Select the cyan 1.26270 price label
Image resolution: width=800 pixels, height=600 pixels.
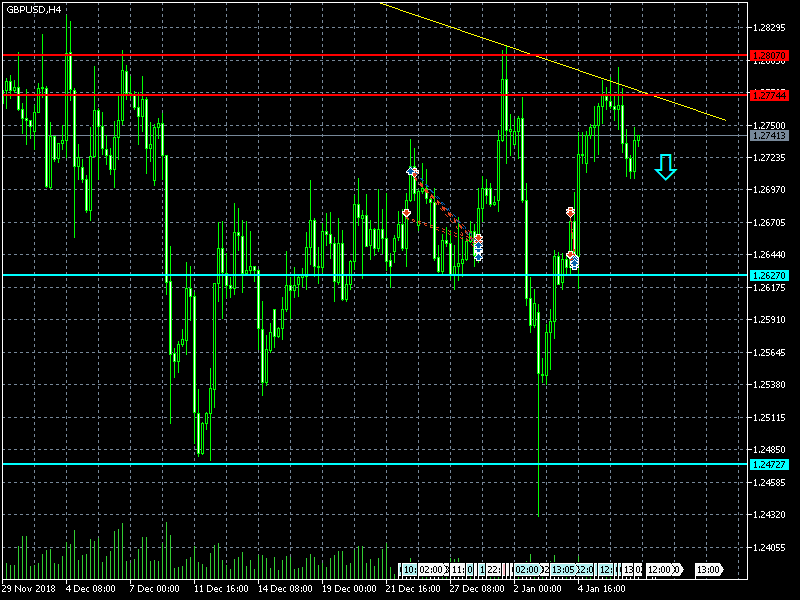[x=767, y=275]
